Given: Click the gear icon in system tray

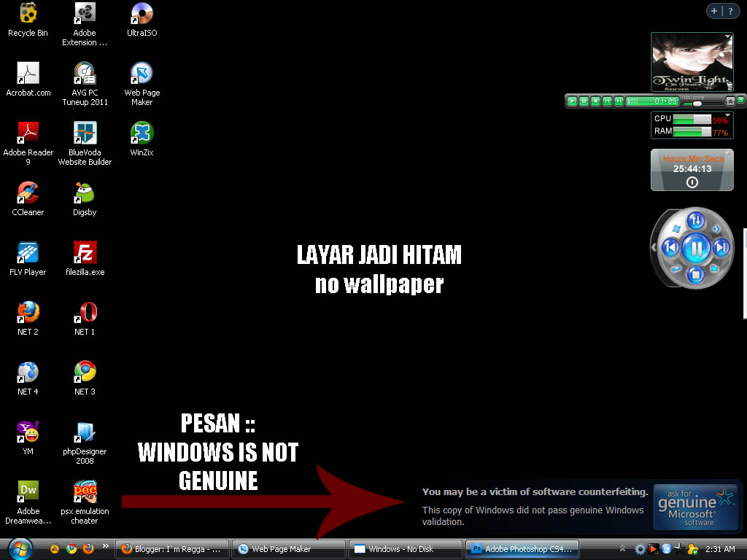Looking at the screenshot, I should tap(640, 550).
